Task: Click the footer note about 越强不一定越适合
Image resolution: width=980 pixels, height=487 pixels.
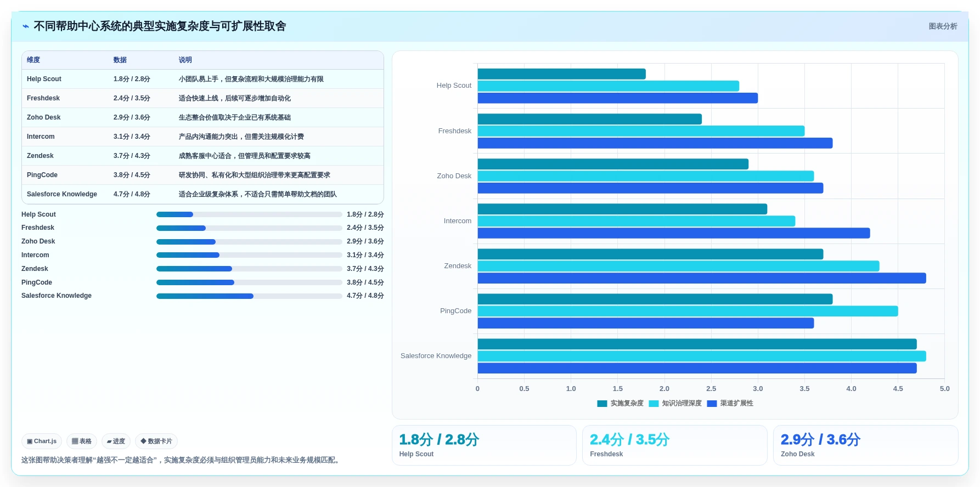Action: (182, 460)
